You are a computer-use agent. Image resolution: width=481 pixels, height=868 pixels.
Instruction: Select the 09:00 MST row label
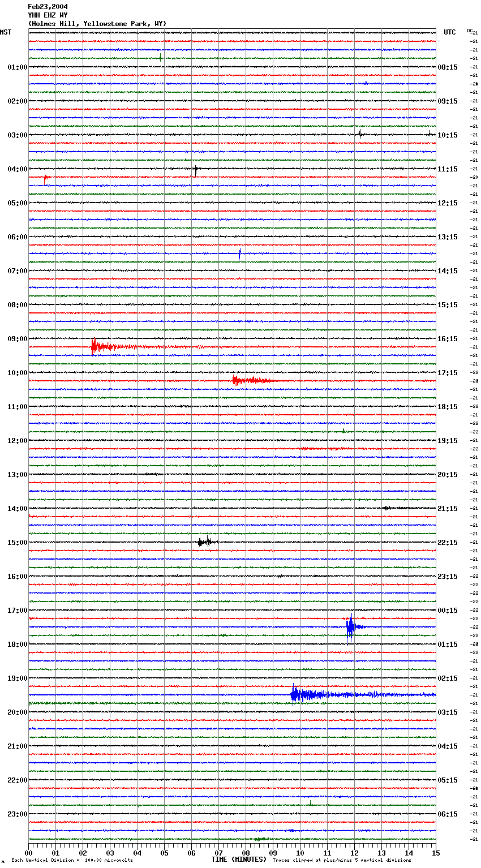click(17, 339)
